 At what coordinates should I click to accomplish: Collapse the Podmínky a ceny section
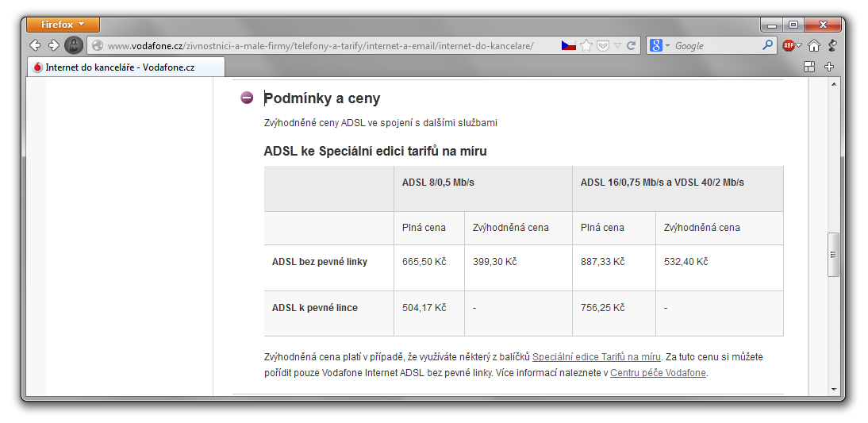tap(247, 98)
